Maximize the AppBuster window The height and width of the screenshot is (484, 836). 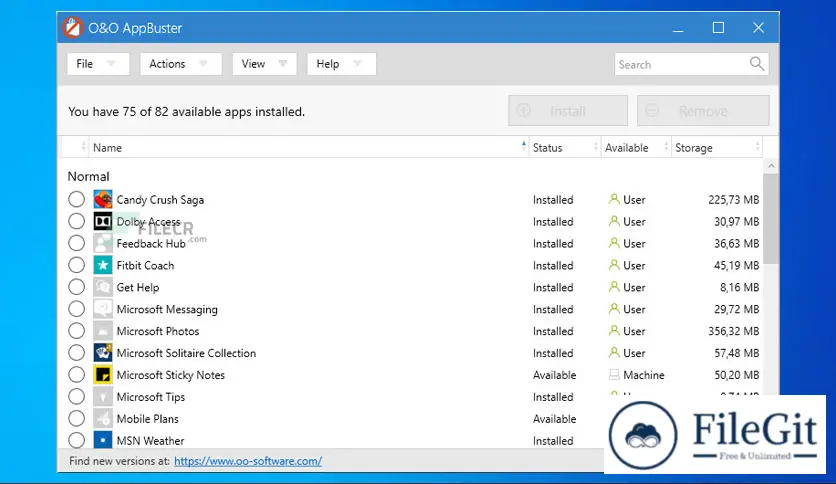point(718,28)
